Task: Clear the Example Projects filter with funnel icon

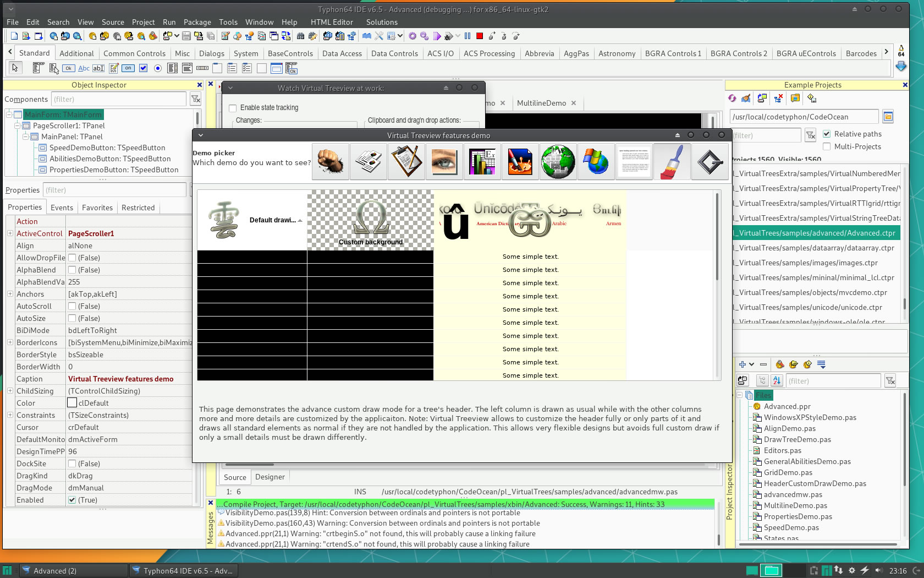Action: click(x=810, y=135)
